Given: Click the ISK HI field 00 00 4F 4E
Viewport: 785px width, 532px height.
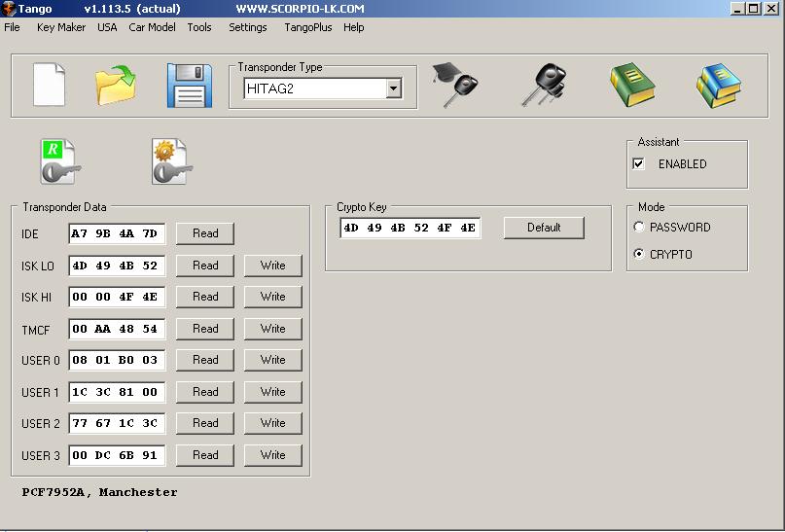Looking at the screenshot, I should tap(117, 297).
